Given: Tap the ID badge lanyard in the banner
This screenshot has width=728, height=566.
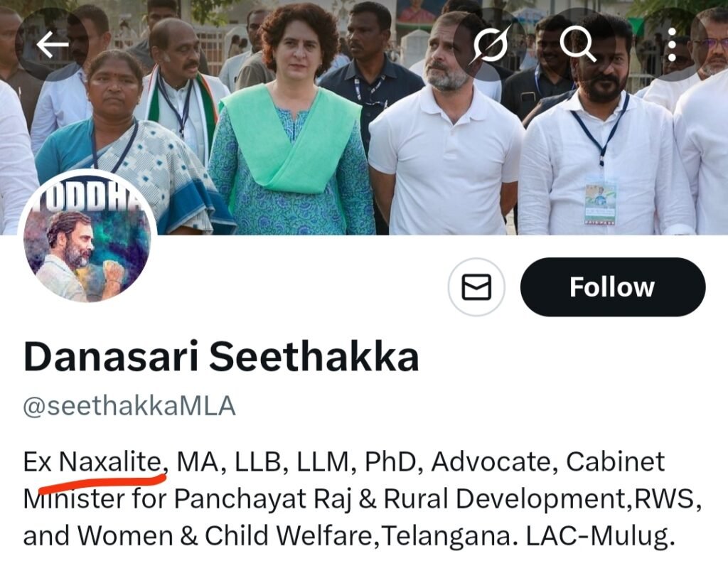Looking at the screenshot, I should 601,202.
